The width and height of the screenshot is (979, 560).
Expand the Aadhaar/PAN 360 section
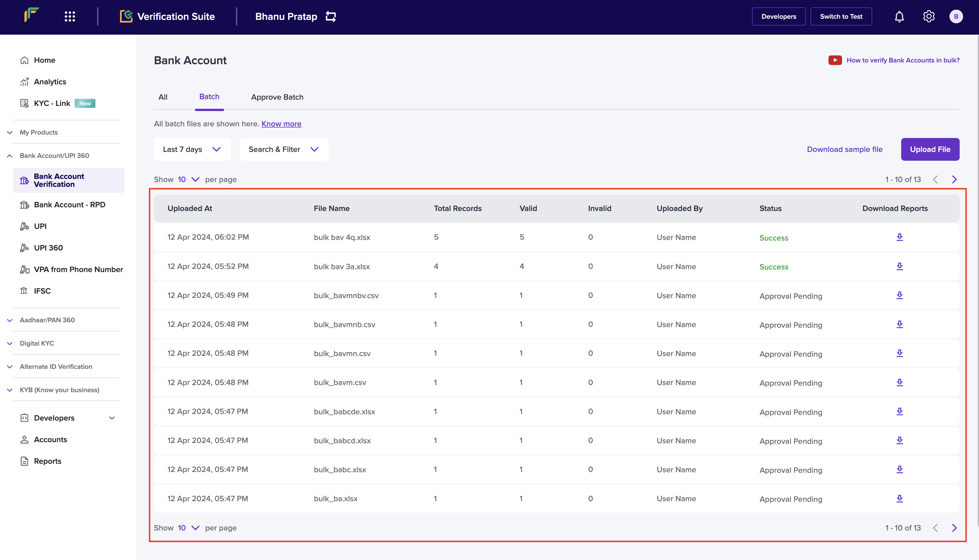pos(47,320)
